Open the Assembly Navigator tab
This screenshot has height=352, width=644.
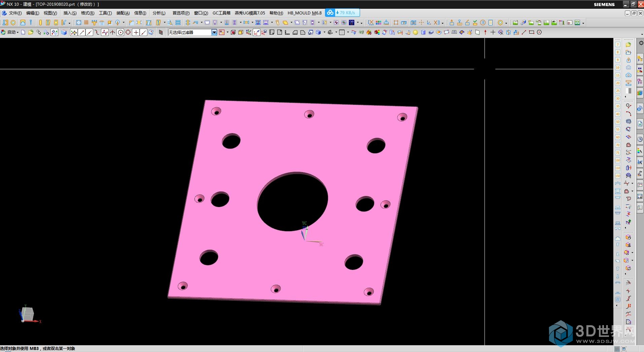point(640,59)
